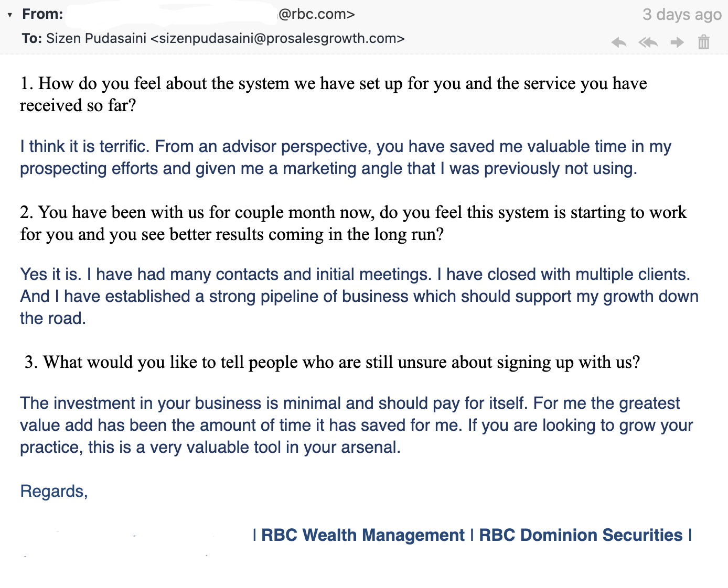728x588 pixels.
Task: Click the '3 days ago' timestamp
Action: 682,14
